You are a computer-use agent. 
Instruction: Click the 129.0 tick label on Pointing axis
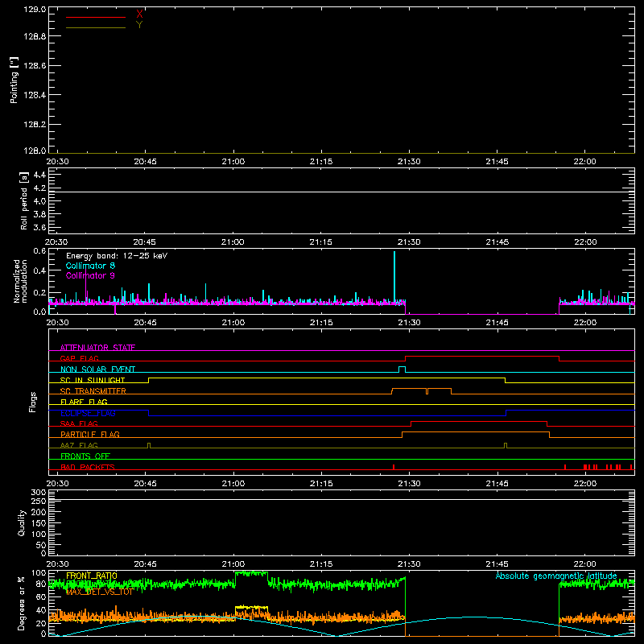[35, 10]
